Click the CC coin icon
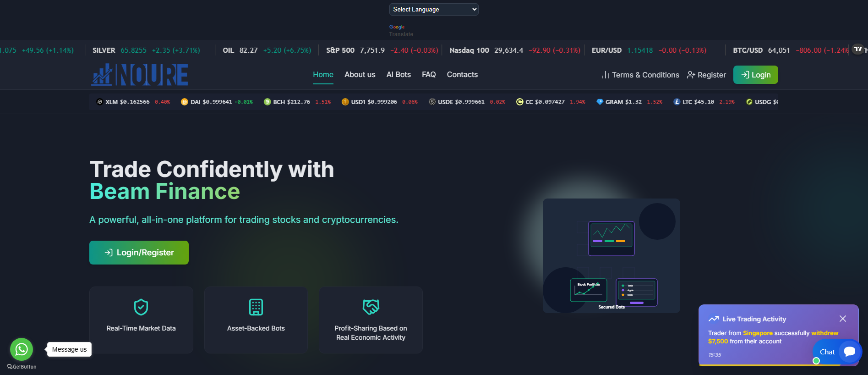 (x=520, y=102)
